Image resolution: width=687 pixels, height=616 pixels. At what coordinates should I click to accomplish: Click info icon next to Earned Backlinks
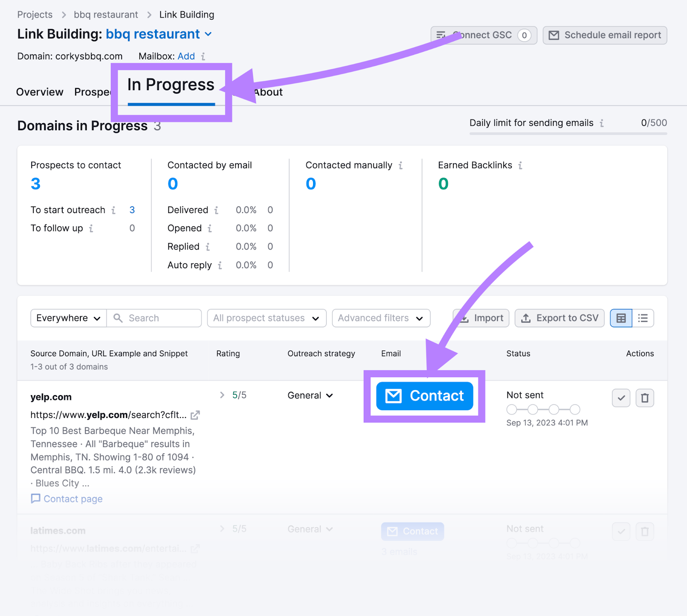[520, 165]
